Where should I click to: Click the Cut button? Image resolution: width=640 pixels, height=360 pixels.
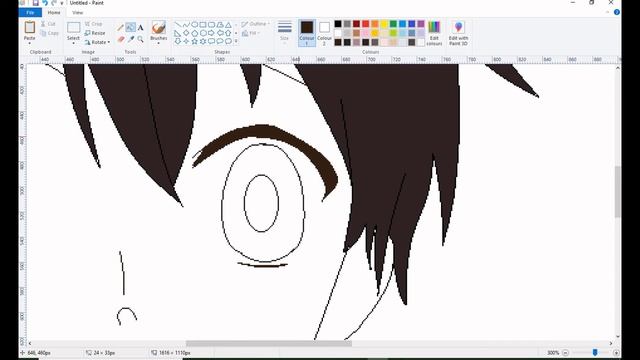point(49,24)
